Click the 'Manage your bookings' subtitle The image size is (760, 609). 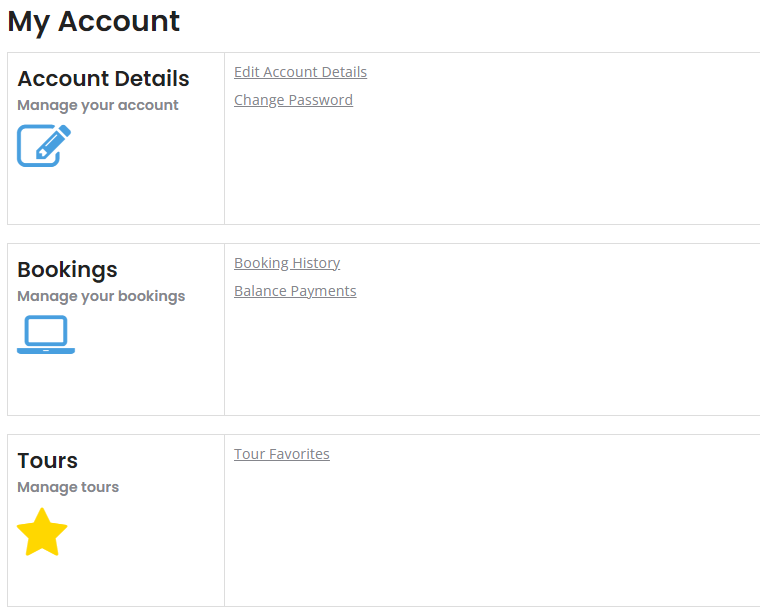point(101,296)
